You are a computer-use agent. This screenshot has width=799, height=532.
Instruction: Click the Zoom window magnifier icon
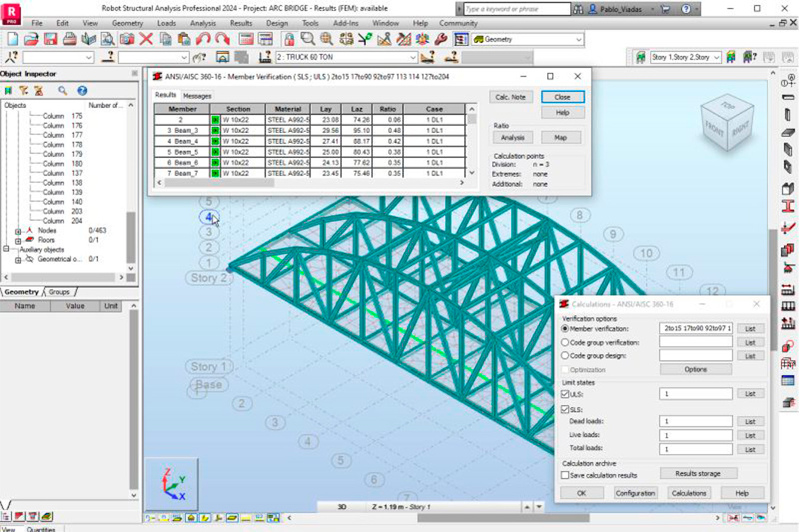[x=308, y=40]
